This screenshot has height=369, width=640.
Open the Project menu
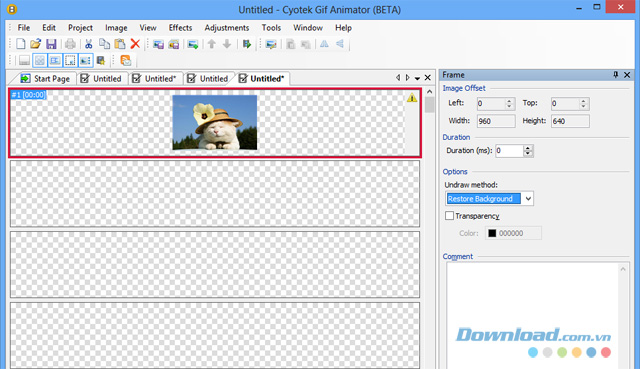click(x=80, y=28)
